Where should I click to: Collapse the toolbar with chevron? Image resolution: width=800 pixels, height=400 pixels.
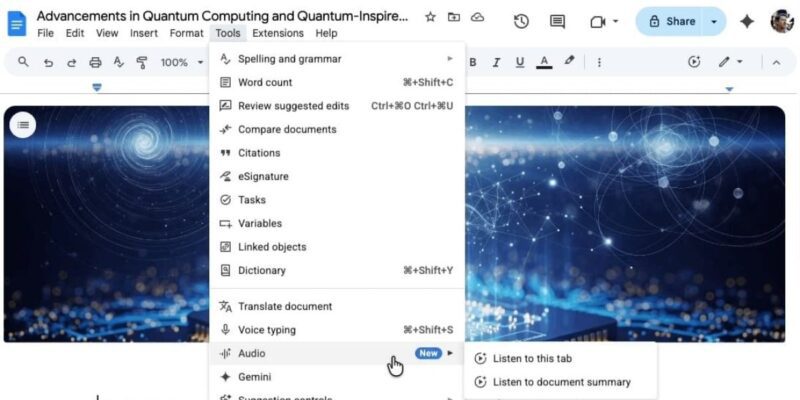click(776, 62)
